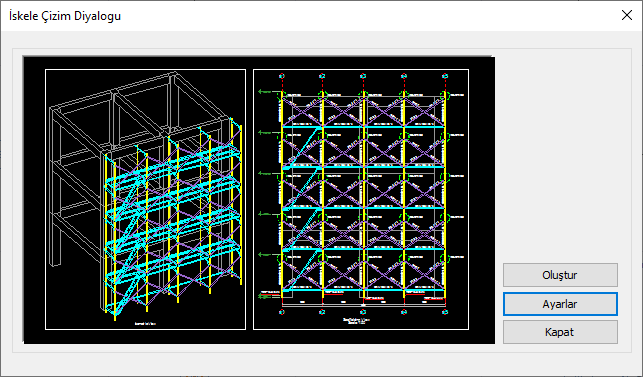Click axis bubble 4 below the elevation
643x377 pixels.
[404, 312]
